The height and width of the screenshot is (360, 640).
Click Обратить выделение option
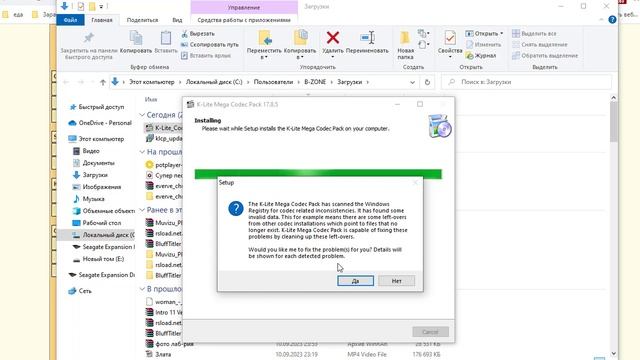545,56
